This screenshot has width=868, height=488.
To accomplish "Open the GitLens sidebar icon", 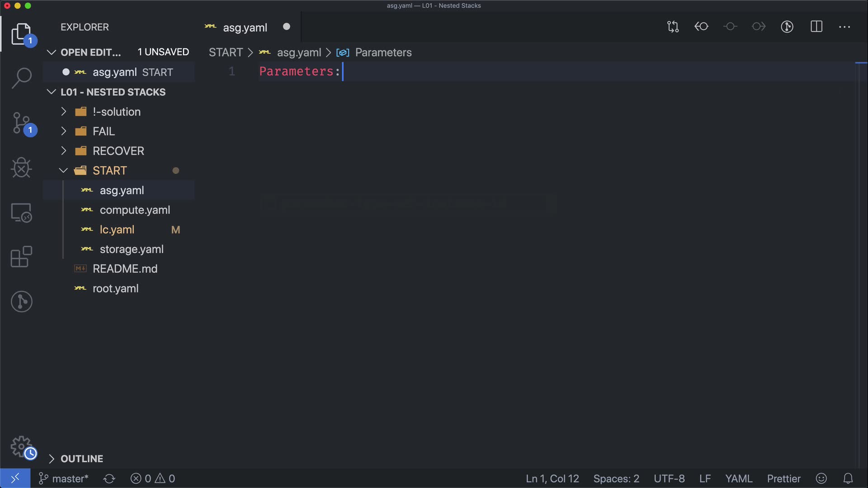I will 21,301.
